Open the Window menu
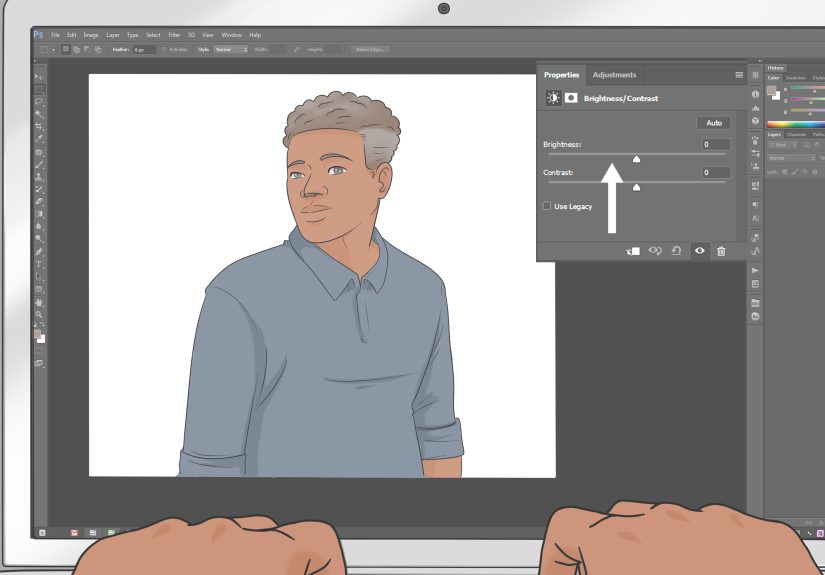Screen dimensions: 825x575 (232, 35)
